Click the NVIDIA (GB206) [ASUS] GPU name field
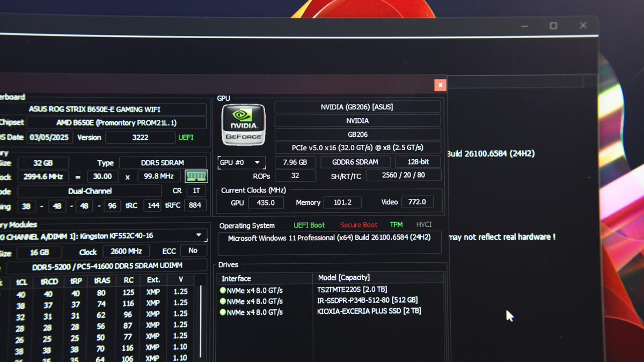Screen dimensions: 644x362 [357, 107]
